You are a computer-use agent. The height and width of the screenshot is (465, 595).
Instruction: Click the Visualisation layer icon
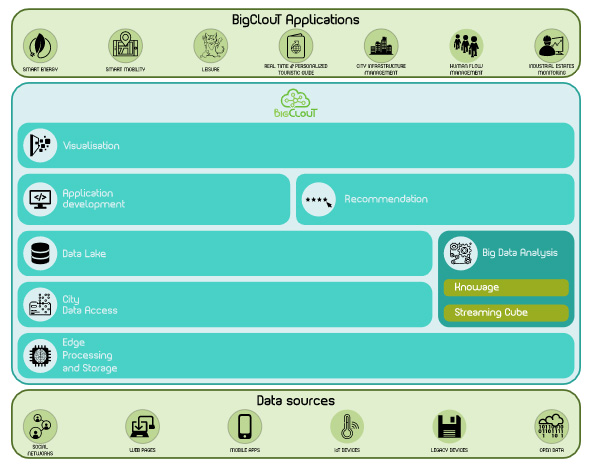point(40,145)
